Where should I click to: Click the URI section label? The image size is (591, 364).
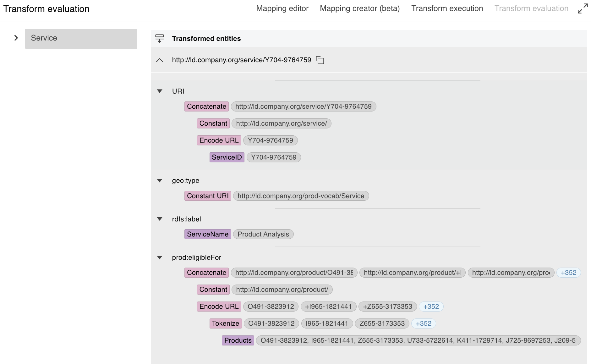point(178,91)
